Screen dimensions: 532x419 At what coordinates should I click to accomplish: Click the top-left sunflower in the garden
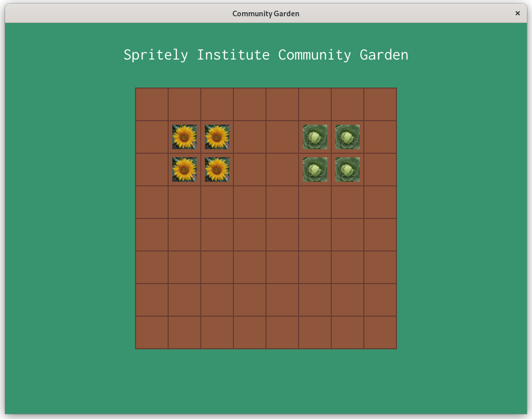click(184, 137)
